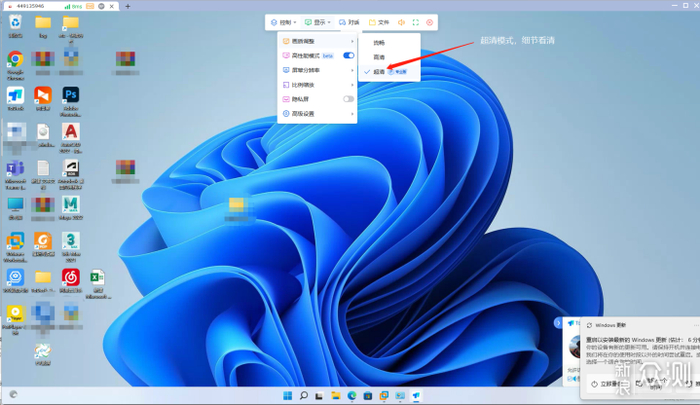Screen dimensions: 700x405
Task: Expand the 控制 dropdown in toolbar
Action: tap(285, 22)
